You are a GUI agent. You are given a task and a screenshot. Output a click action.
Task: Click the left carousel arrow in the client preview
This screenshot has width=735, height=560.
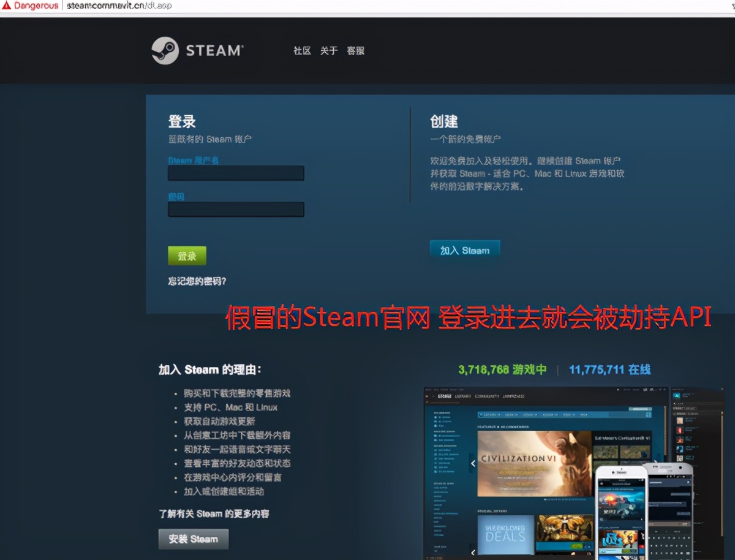tap(472, 464)
